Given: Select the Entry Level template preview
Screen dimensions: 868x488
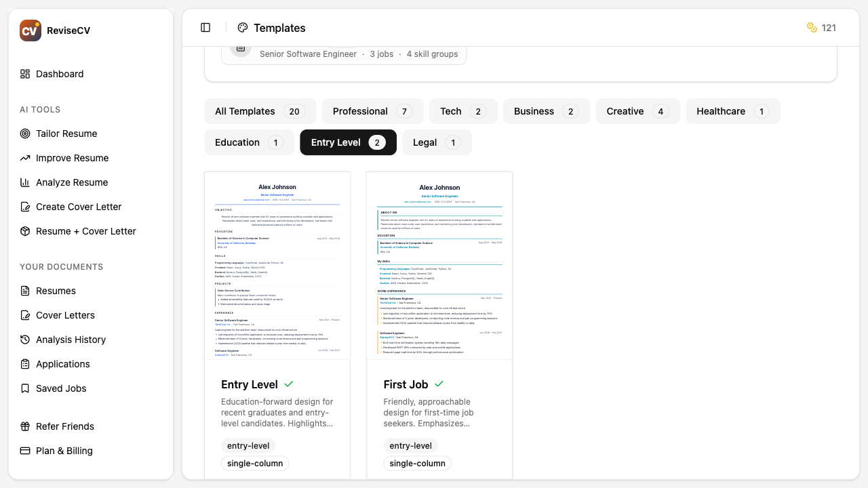Looking at the screenshot, I should coord(277,266).
